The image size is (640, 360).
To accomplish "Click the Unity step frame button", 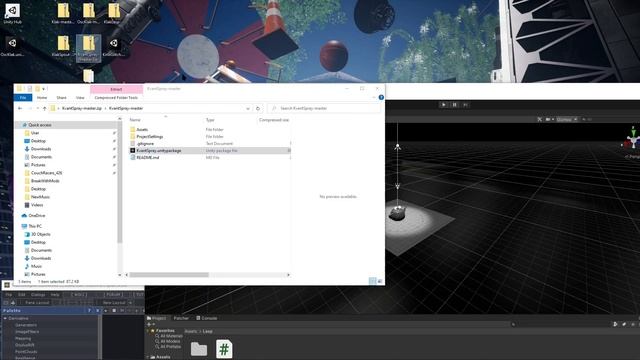I will [x=465, y=105].
